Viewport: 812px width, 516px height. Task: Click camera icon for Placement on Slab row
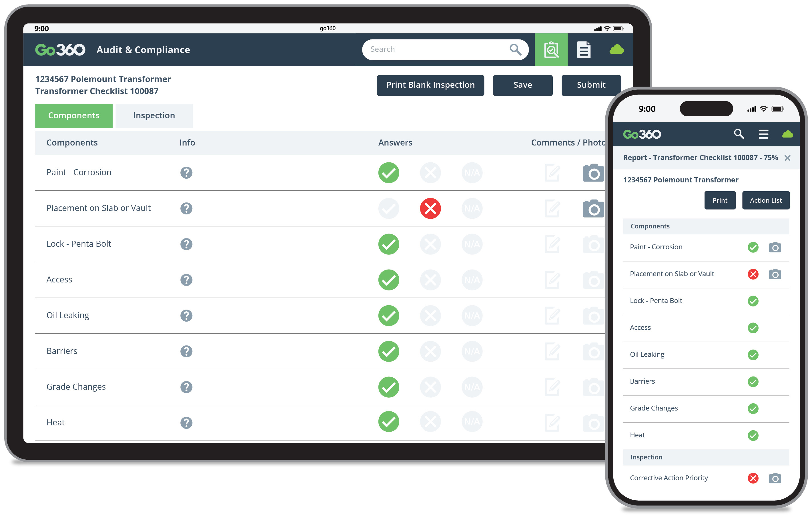point(593,208)
